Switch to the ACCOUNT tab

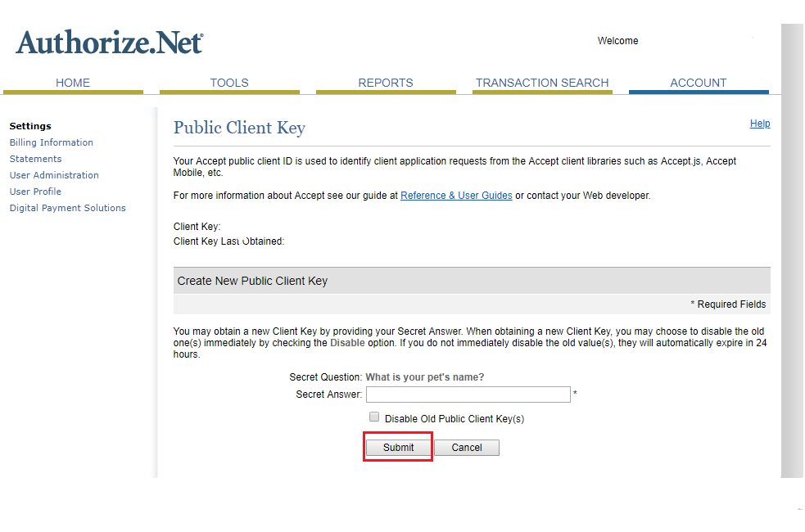[698, 83]
